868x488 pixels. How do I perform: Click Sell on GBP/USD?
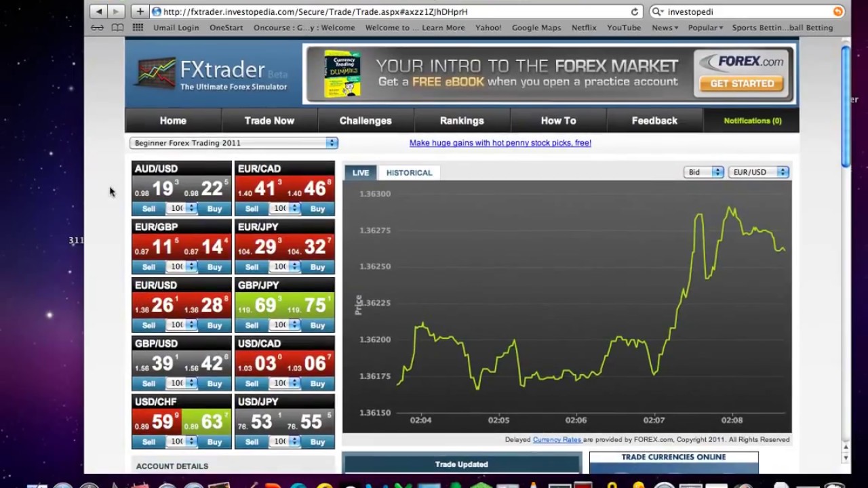(x=149, y=384)
